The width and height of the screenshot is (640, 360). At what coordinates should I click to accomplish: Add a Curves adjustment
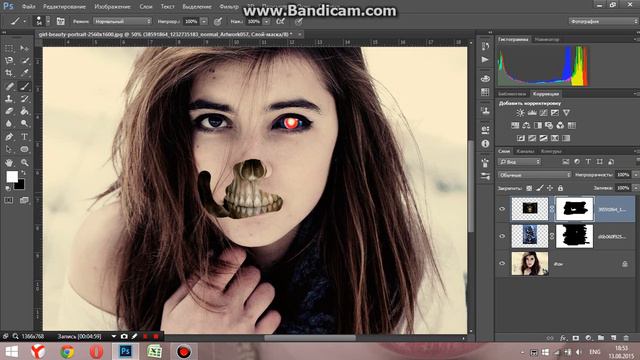tap(543, 113)
